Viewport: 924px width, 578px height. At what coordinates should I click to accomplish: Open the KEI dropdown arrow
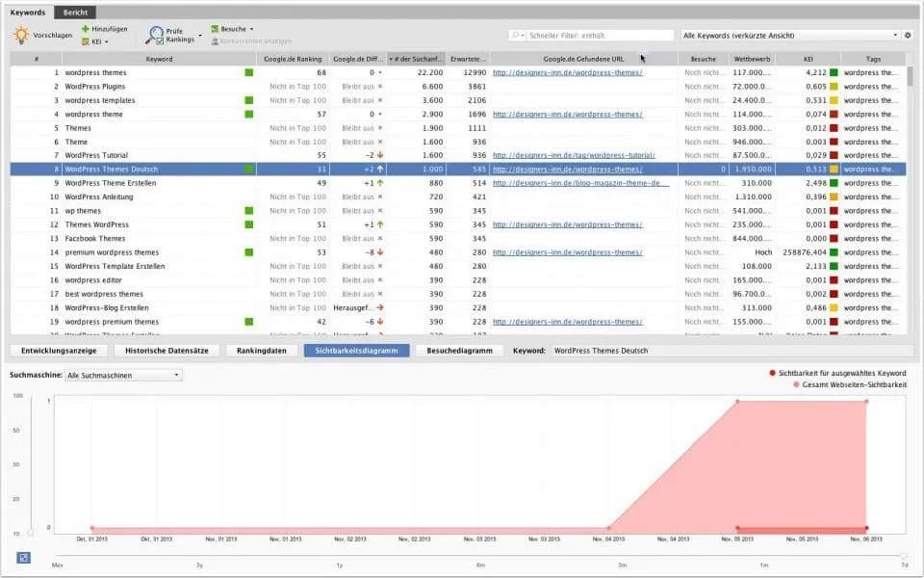click(x=106, y=40)
